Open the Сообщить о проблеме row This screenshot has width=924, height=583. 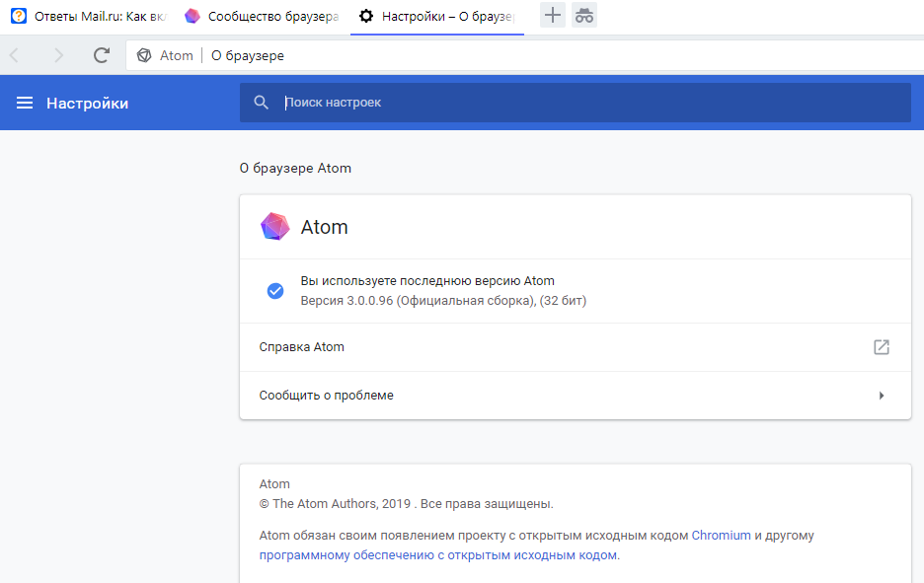click(x=576, y=396)
